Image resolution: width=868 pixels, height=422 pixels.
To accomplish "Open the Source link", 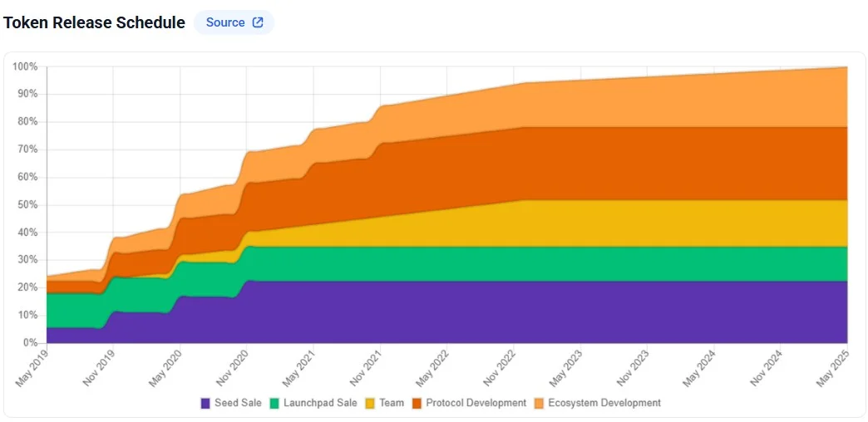I will click(225, 22).
